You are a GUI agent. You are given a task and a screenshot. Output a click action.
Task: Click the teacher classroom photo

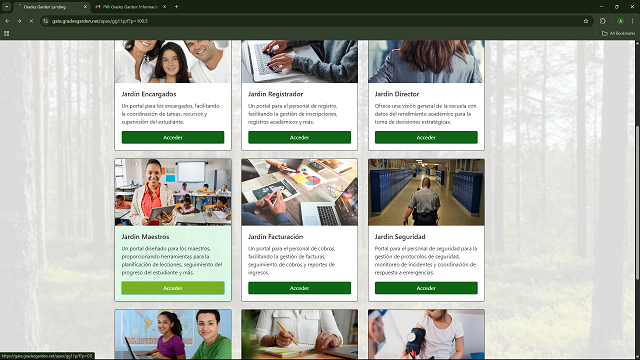pos(173,192)
